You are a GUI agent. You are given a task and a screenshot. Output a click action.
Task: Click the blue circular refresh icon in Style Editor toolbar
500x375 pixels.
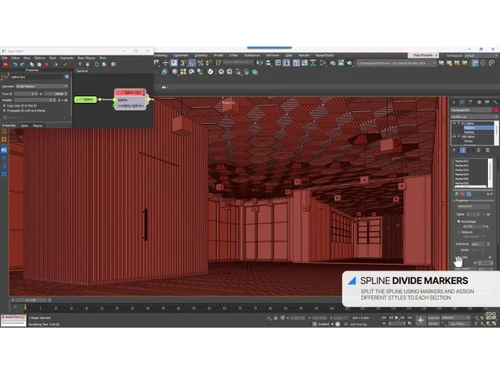point(97,64)
